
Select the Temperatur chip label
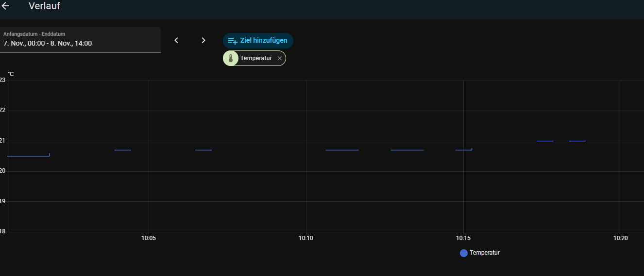click(x=256, y=58)
